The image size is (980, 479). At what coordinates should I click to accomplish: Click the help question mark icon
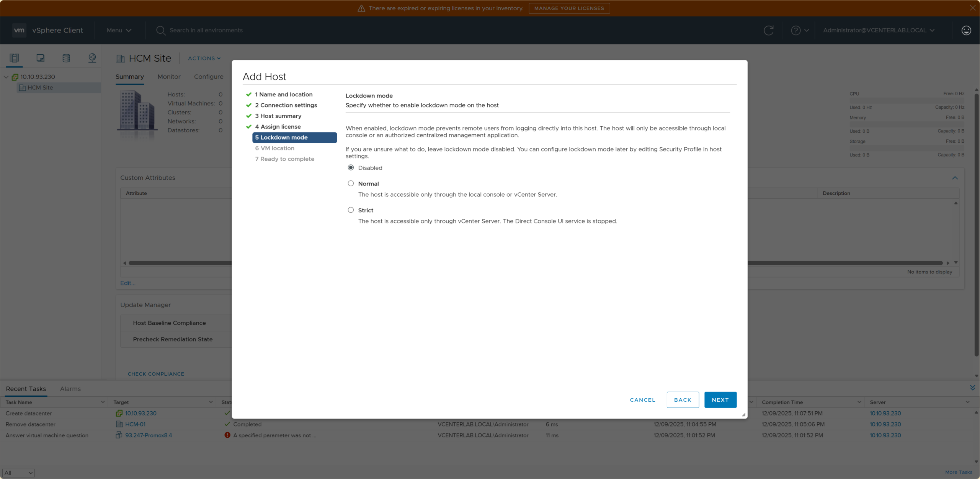point(795,30)
